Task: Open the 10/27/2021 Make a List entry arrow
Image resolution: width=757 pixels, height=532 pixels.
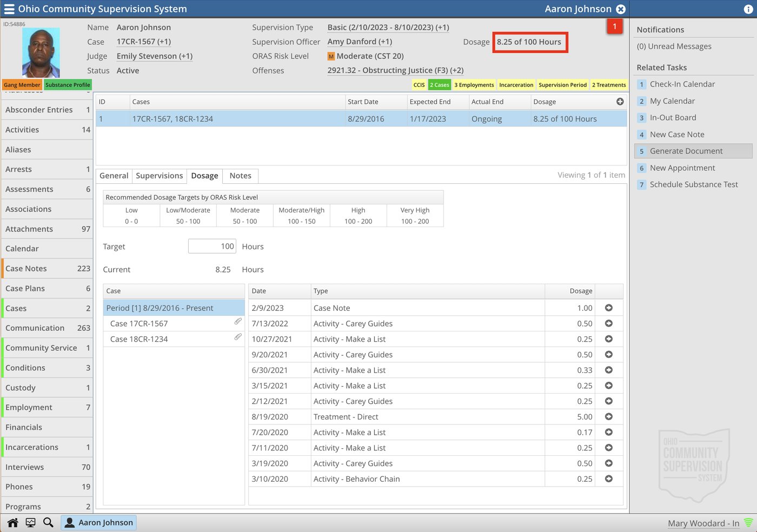Action: pyautogui.click(x=609, y=339)
